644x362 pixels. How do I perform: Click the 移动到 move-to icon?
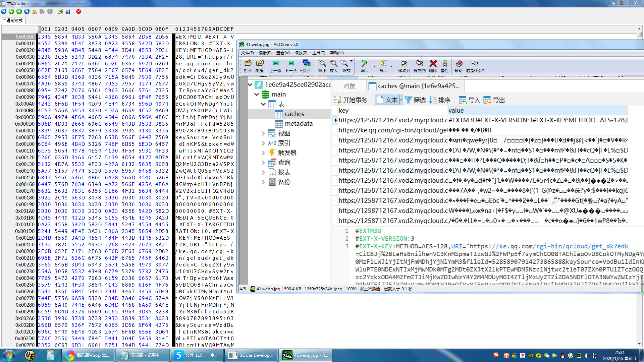404,66
